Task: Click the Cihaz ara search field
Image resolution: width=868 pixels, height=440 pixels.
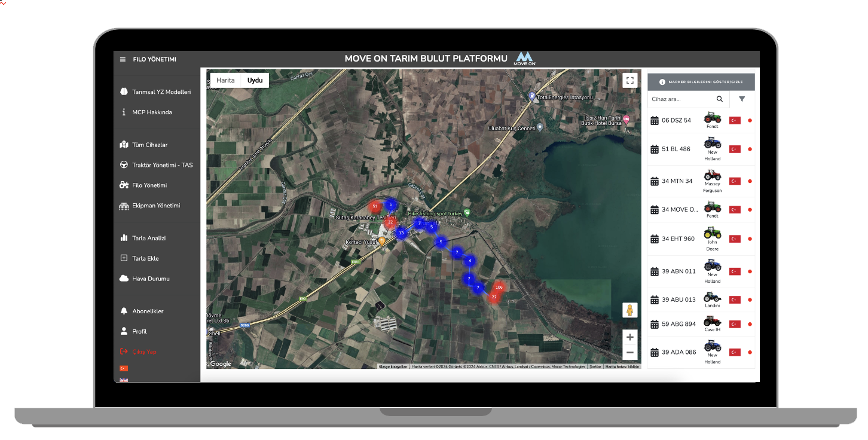Action: tap(680, 99)
